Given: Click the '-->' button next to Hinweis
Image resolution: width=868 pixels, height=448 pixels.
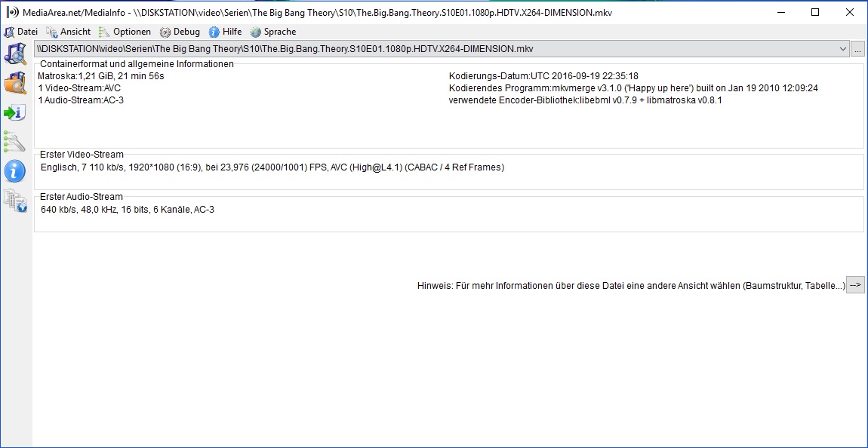Looking at the screenshot, I should (855, 285).
